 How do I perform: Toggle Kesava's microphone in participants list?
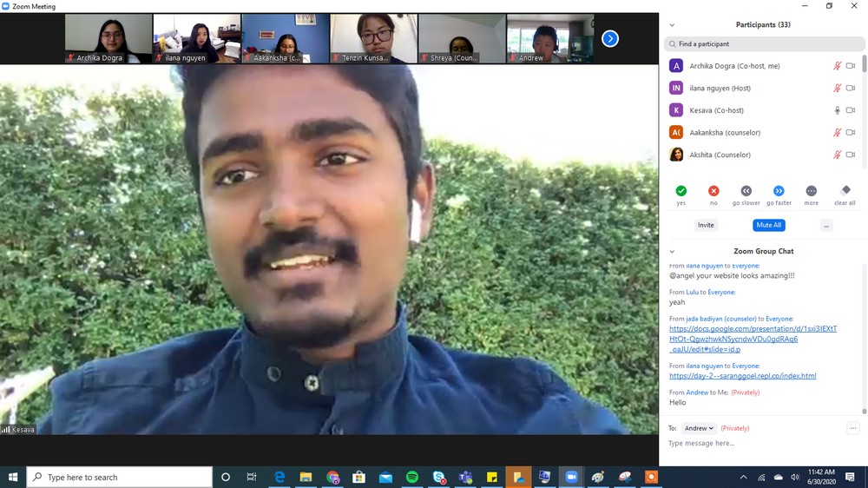coord(837,110)
